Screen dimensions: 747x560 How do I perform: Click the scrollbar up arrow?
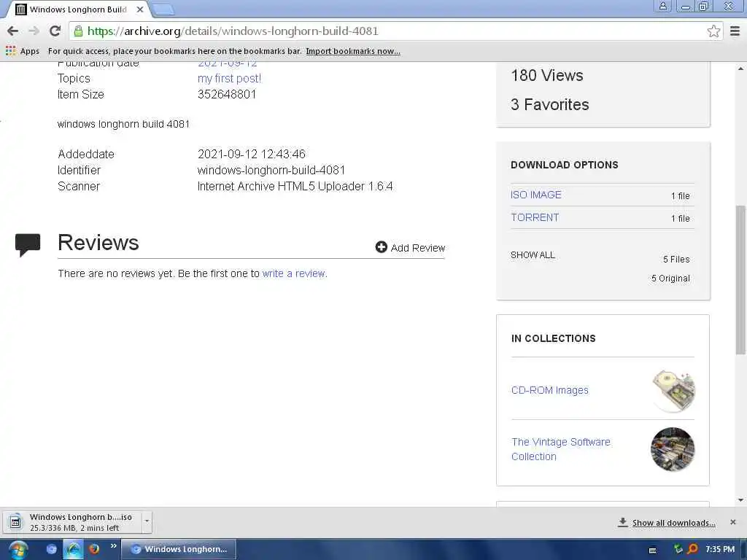(x=740, y=69)
